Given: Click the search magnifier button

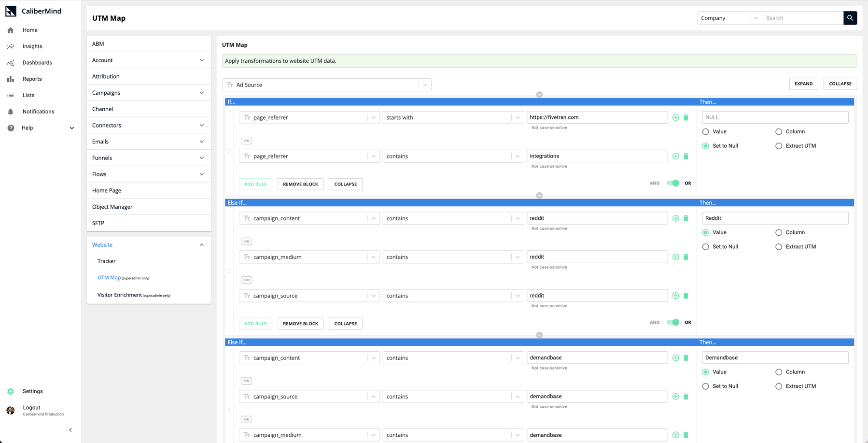Looking at the screenshot, I should coord(850,18).
